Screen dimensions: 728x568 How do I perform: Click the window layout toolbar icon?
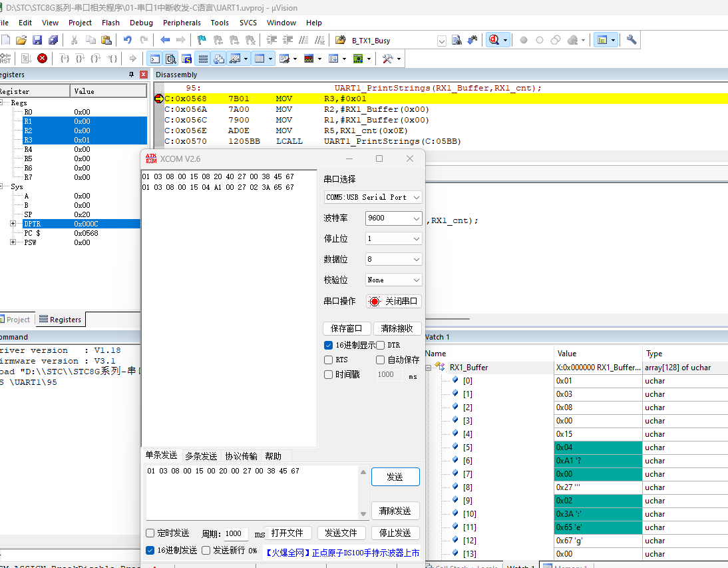tap(602, 41)
